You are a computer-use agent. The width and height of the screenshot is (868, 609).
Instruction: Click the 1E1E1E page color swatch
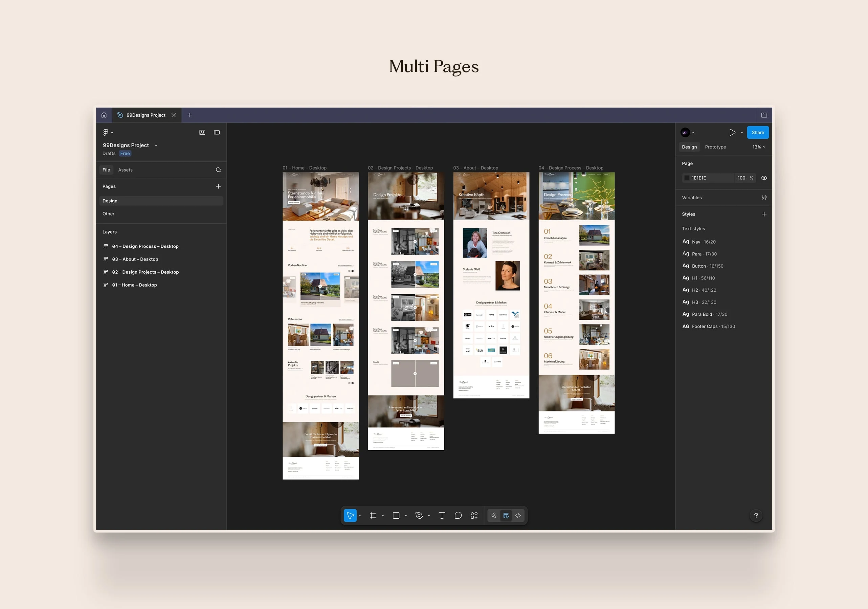click(x=687, y=178)
